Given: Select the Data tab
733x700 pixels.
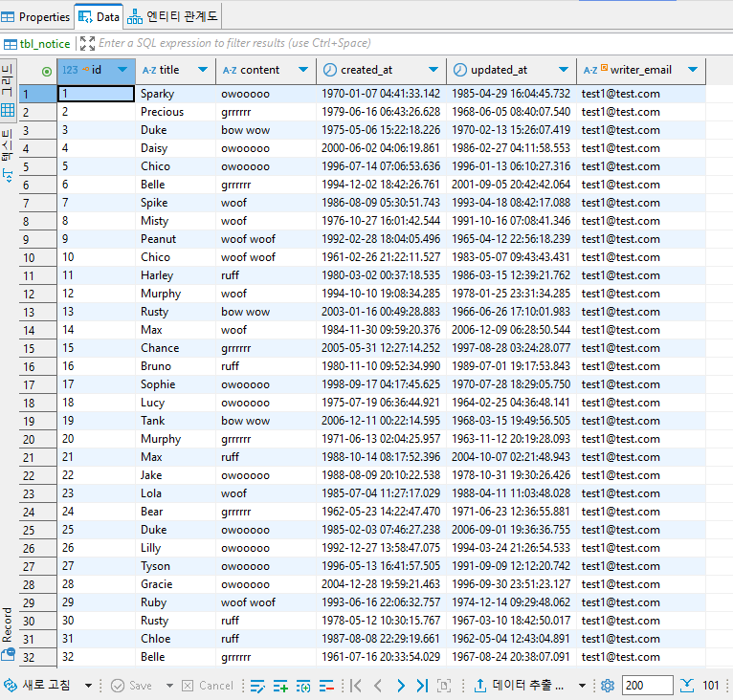Looking at the screenshot, I should click(x=99, y=17).
